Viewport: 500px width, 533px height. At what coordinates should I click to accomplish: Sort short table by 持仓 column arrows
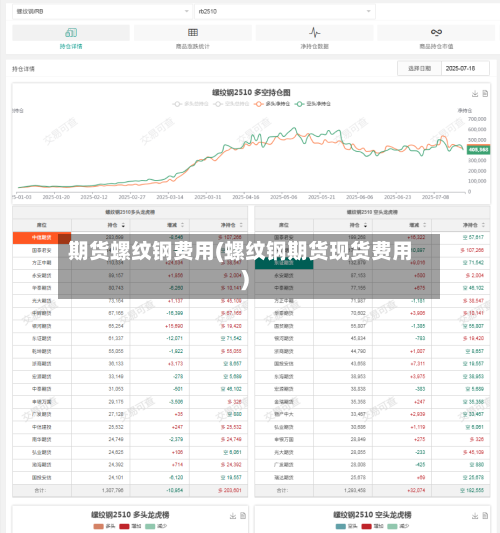coord(365,225)
